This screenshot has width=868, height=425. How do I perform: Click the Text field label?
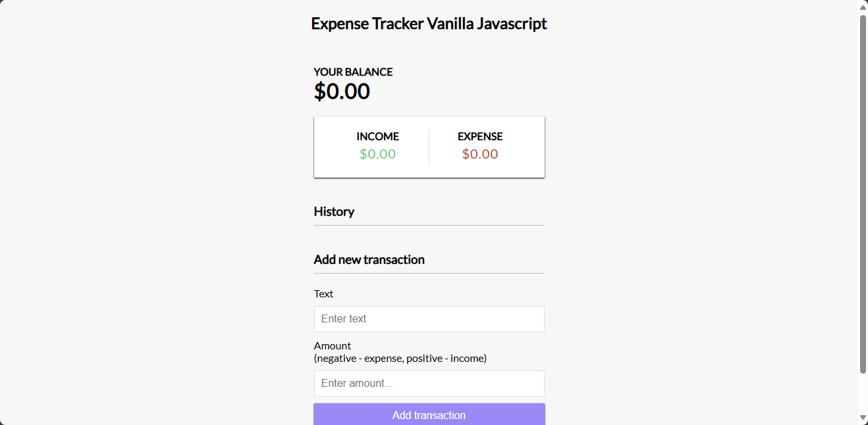point(323,293)
